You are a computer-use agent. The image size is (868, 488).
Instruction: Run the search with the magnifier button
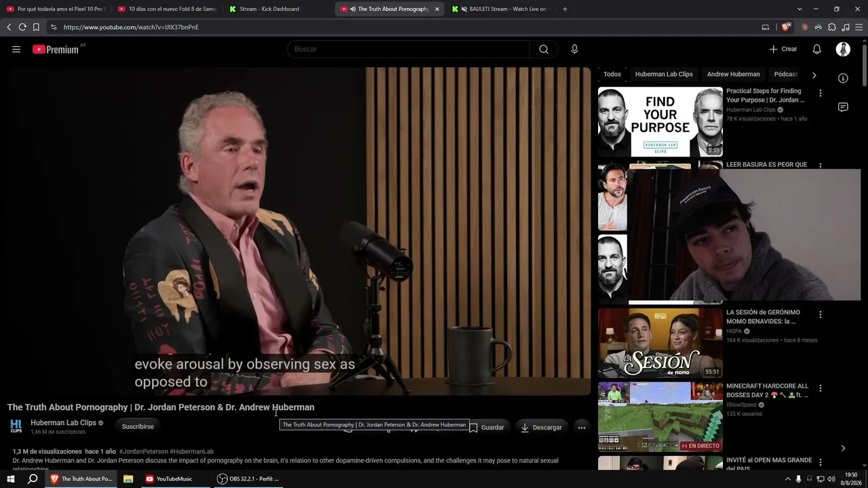[544, 49]
